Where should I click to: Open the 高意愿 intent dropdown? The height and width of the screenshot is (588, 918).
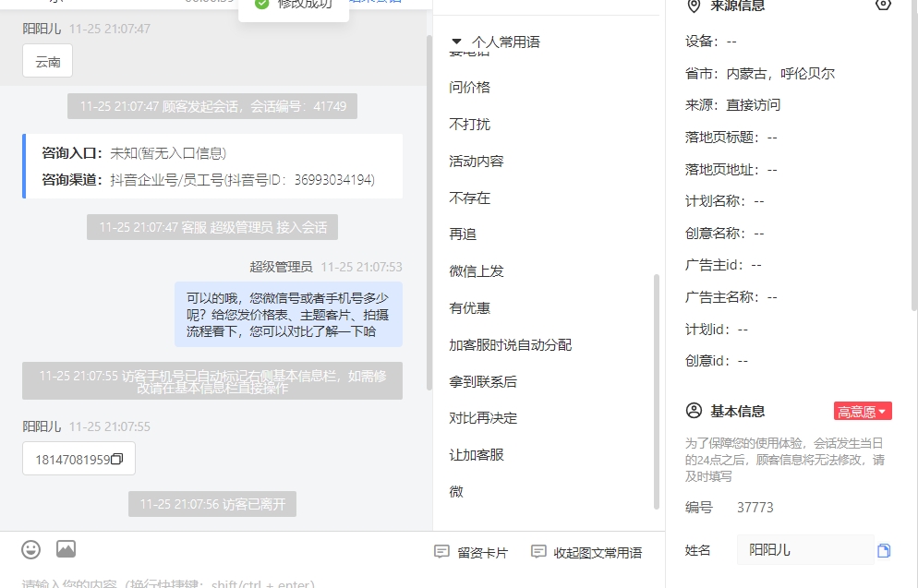[863, 412]
